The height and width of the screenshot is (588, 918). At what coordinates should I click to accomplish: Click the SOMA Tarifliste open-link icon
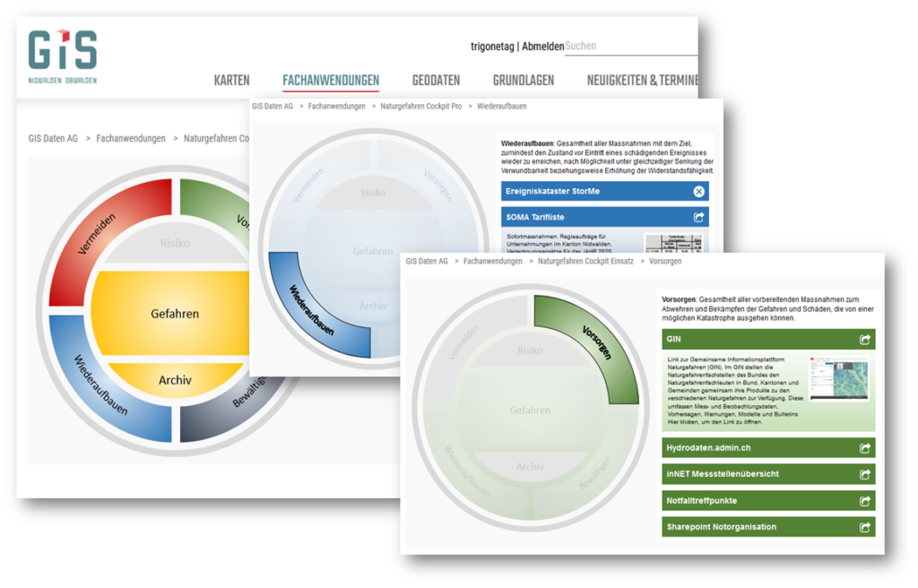[x=698, y=217]
